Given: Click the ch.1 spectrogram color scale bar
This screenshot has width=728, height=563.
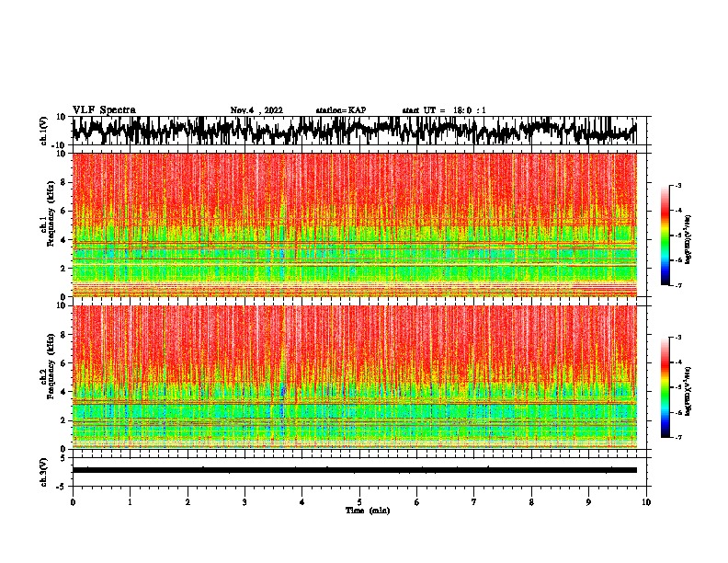Looking at the screenshot, I should pyautogui.click(x=665, y=236).
